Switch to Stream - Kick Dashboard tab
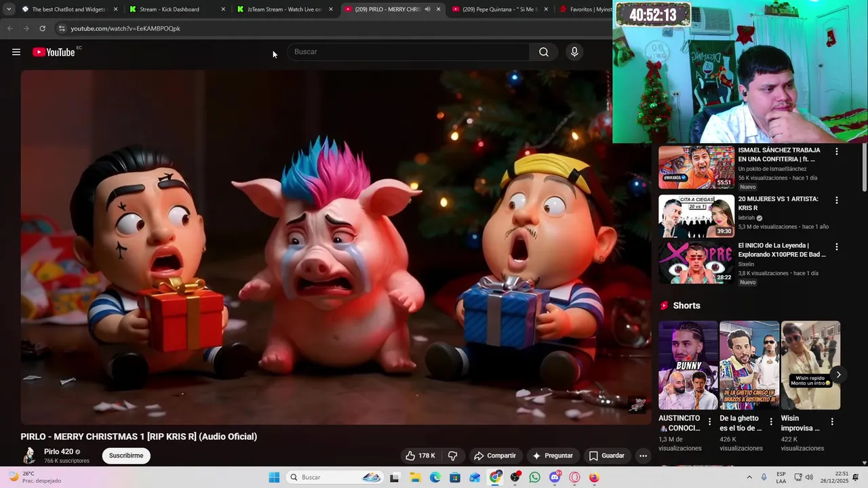Viewport: 868px width, 488px height. [x=176, y=9]
